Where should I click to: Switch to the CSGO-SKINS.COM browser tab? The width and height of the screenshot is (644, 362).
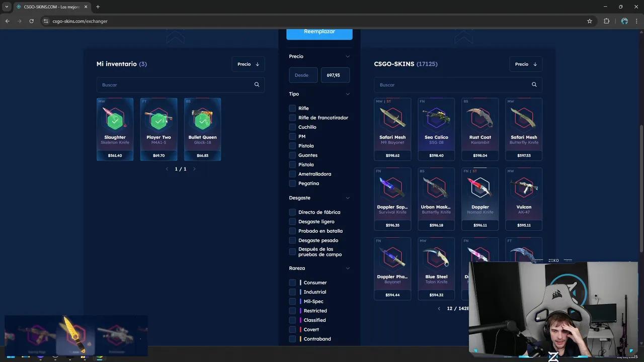pos(51,7)
